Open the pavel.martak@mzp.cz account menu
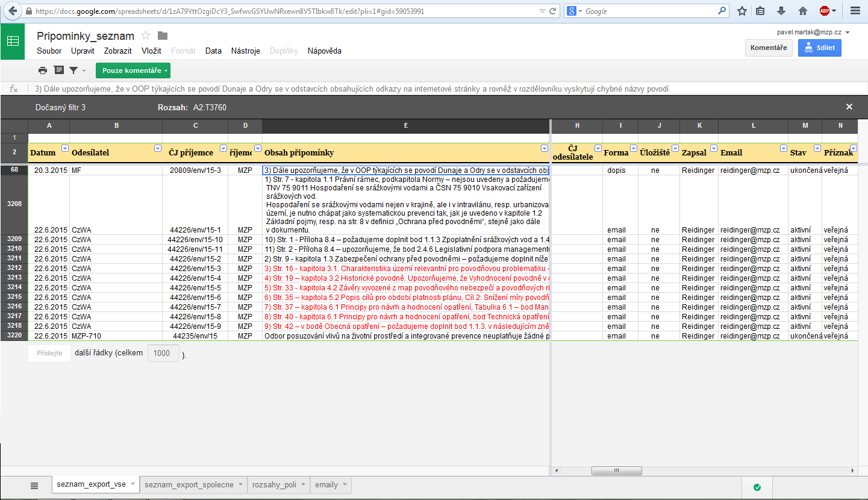 [x=813, y=32]
